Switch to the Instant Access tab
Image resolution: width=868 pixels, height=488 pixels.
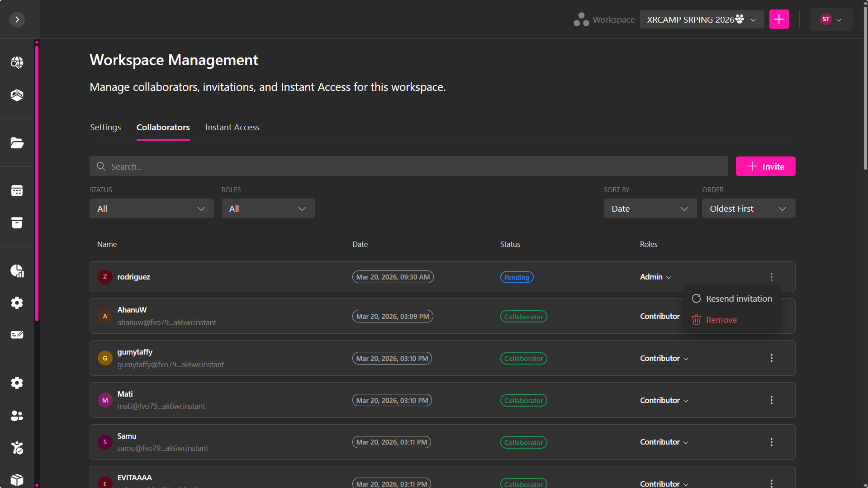232,128
